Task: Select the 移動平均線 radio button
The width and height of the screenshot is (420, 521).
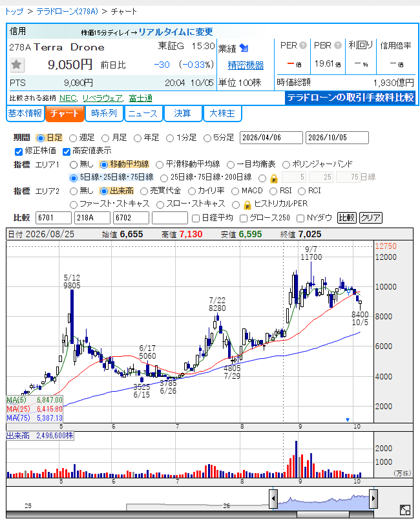Action: coord(103,164)
